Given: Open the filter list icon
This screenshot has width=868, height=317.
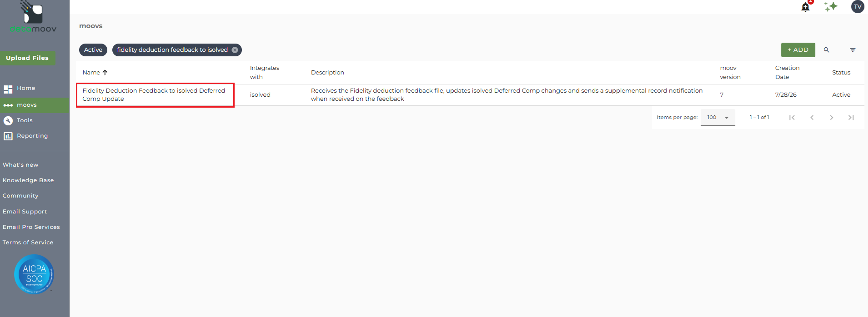Looking at the screenshot, I should coord(853,50).
